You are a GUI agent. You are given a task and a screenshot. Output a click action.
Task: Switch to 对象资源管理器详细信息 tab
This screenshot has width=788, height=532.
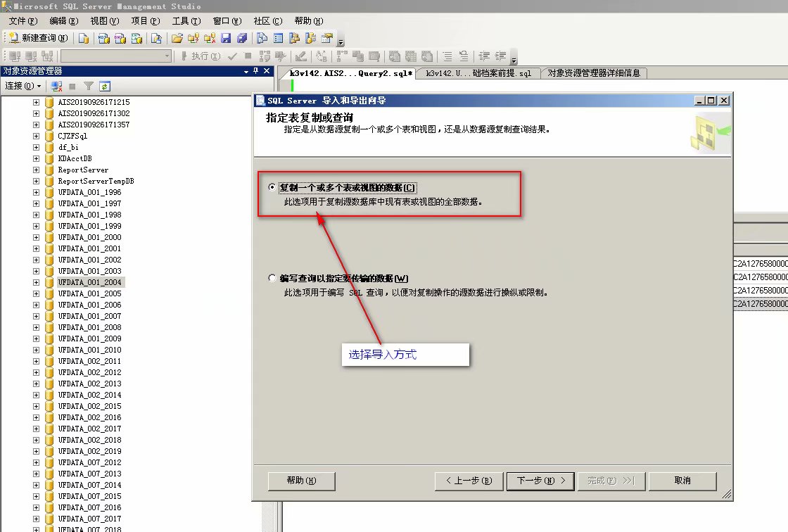coord(593,73)
